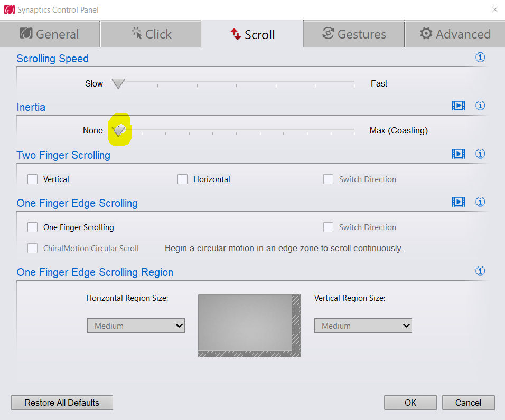Open Edge Scrolling Region info icon
505x420 pixels.
coord(480,271)
